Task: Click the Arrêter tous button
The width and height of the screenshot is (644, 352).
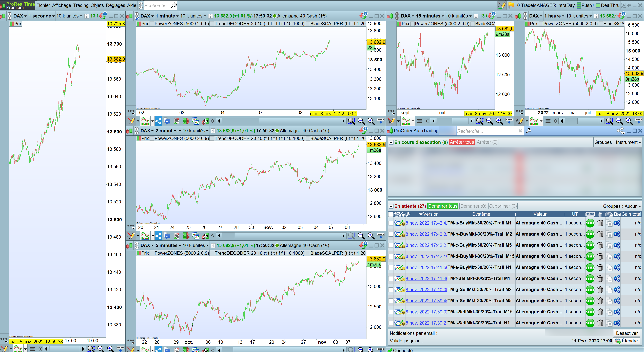Action: click(x=462, y=142)
